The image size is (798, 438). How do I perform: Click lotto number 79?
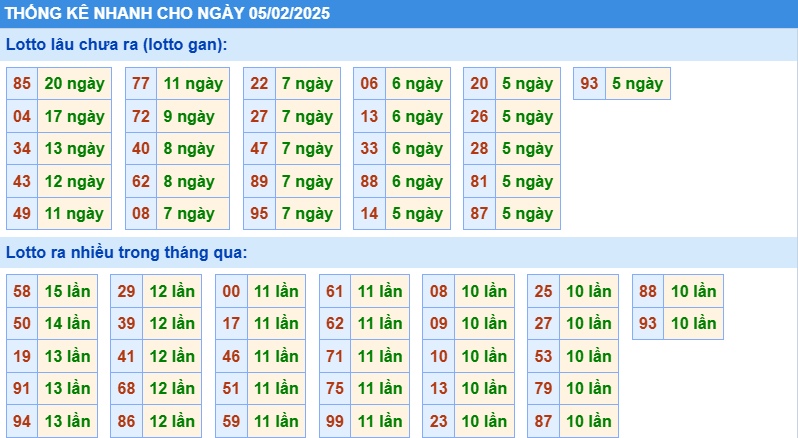point(543,389)
